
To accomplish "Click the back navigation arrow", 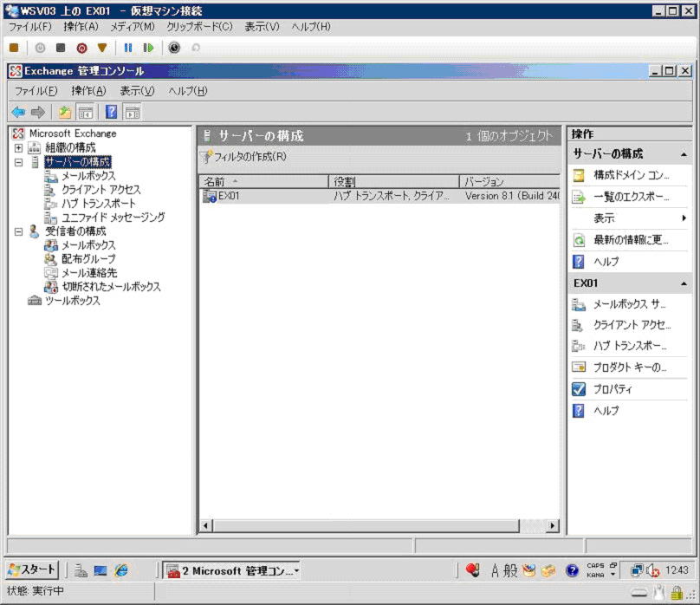I will (x=18, y=111).
